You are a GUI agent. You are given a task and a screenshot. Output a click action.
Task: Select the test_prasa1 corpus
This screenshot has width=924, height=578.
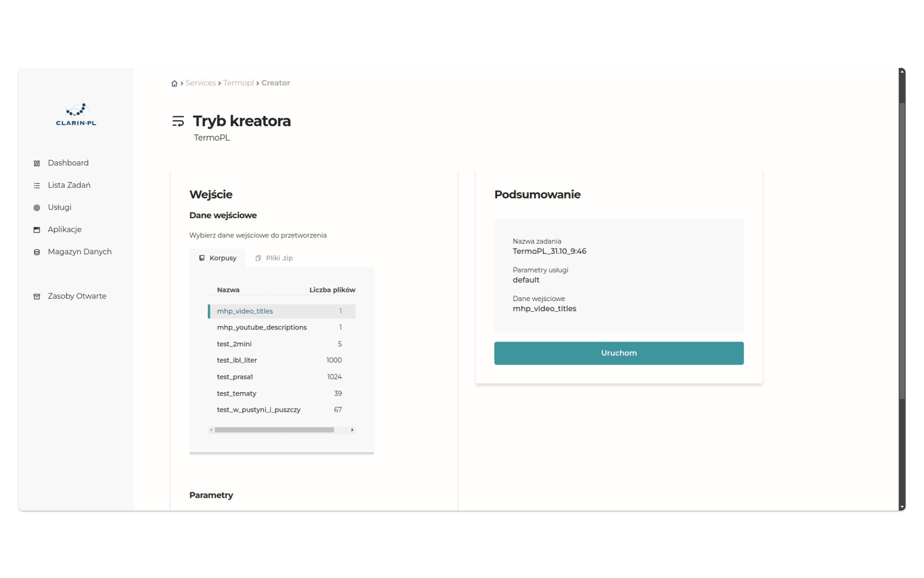282,377
